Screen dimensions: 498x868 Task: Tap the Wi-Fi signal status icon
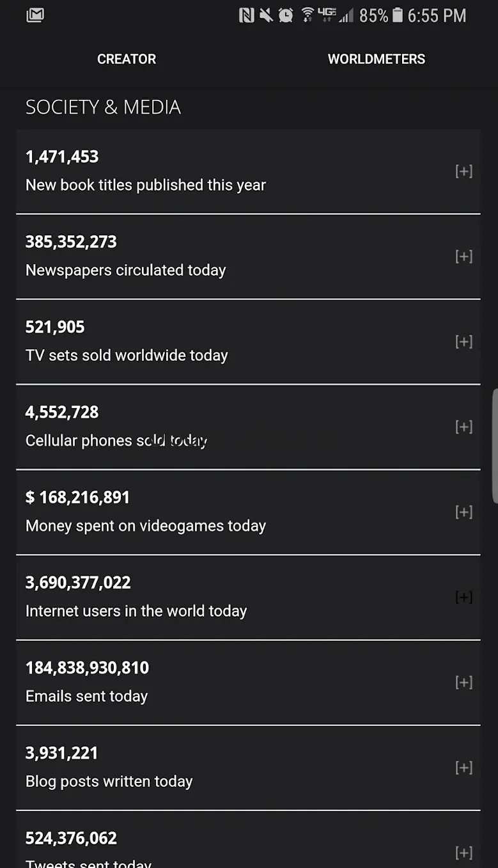tap(307, 15)
